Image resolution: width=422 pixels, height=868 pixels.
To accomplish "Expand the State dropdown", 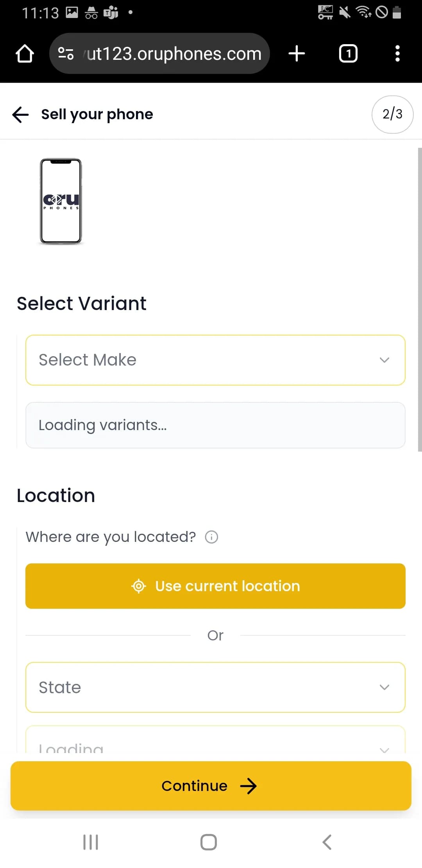I will pyautogui.click(x=215, y=687).
